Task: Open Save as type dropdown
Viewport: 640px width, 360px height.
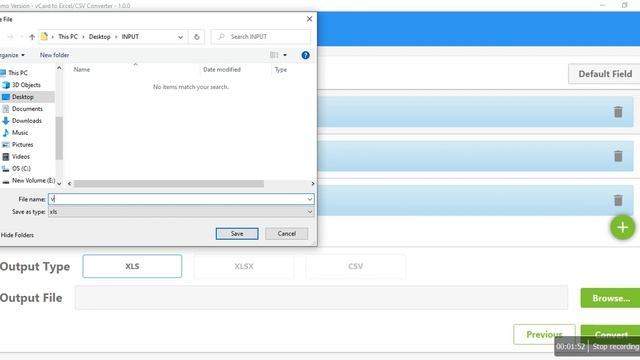Action: (x=181, y=212)
